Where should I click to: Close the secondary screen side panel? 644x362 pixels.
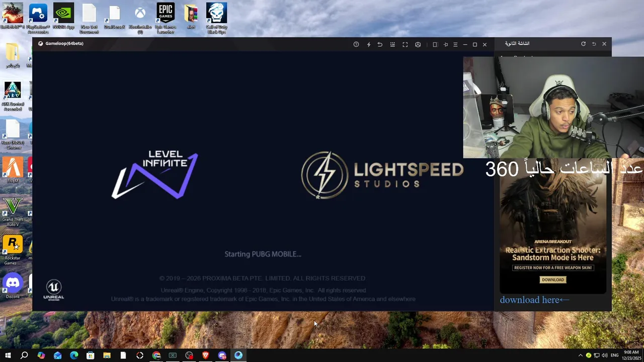coord(604,44)
